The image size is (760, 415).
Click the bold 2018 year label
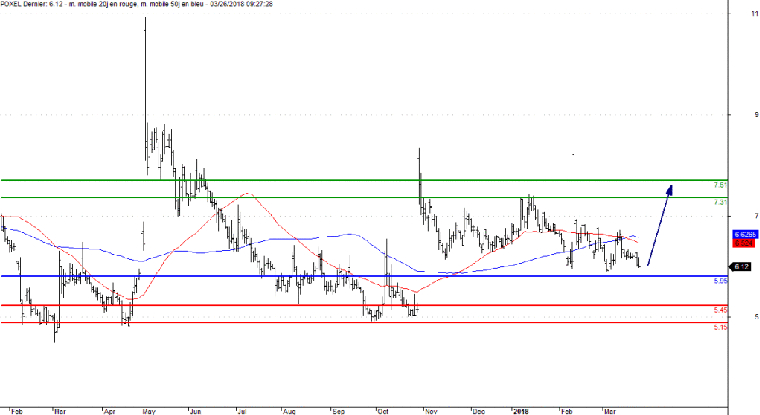pyautogui.click(x=521, y=412)
